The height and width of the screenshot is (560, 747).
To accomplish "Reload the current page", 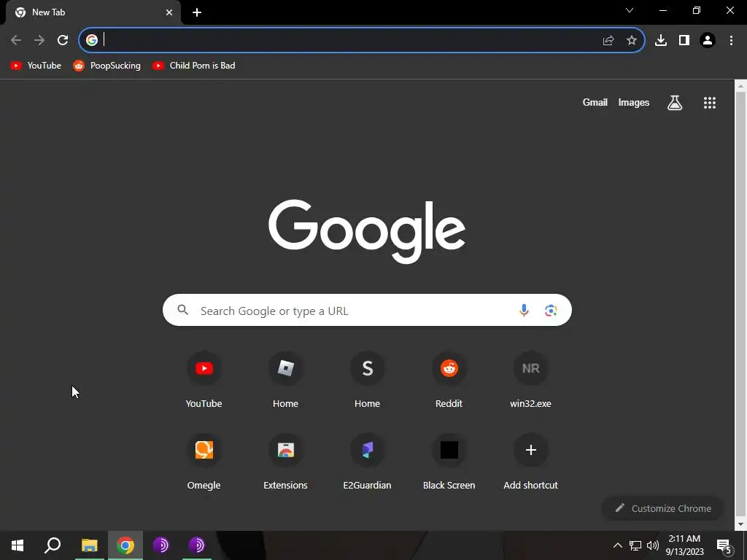I will [63, 40].
